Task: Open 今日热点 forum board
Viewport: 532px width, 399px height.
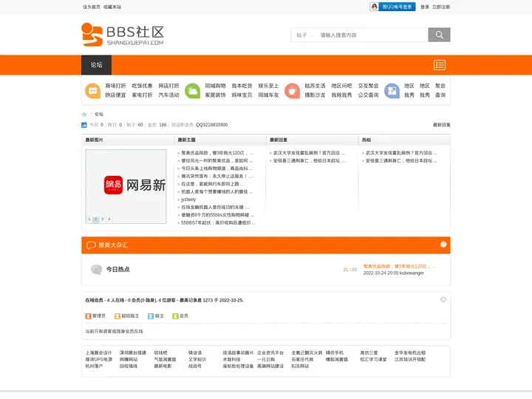Action: (x=117, y=270)
